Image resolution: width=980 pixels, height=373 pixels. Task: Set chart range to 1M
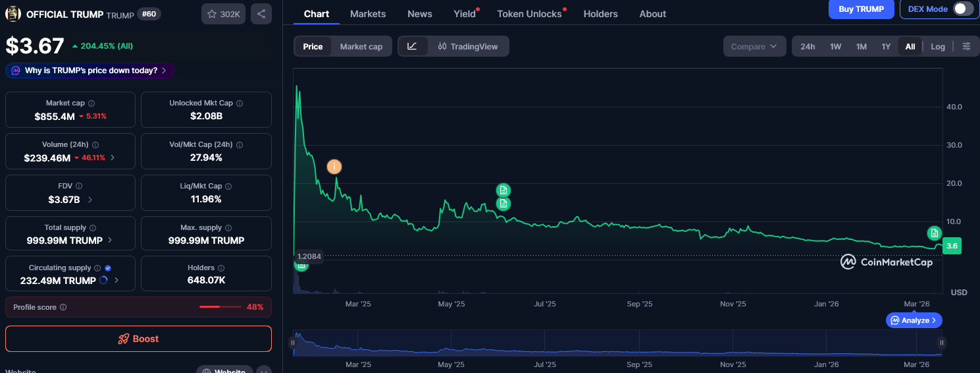click(x=862, y=46)
